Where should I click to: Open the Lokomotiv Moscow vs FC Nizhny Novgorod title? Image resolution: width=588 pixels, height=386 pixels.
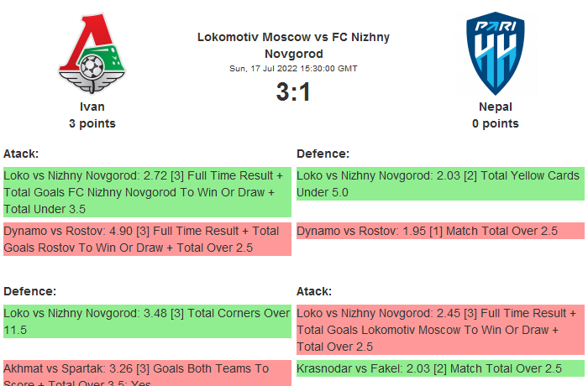(293, 45)
